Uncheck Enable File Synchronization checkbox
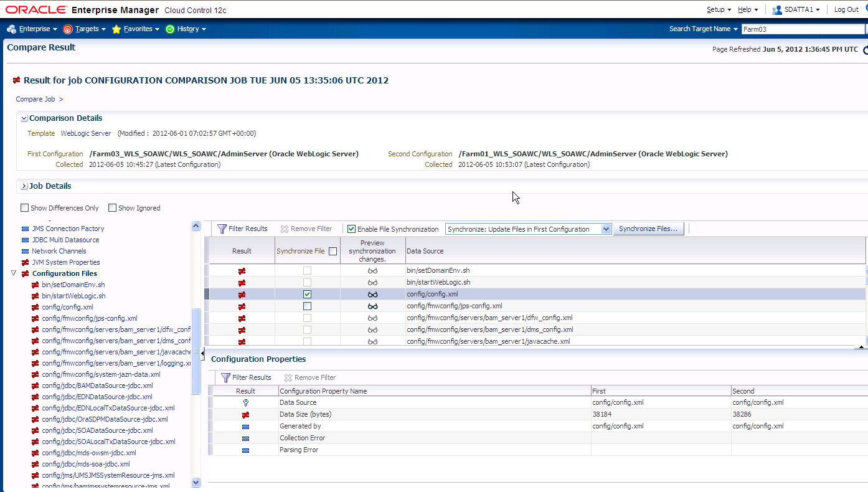 click(x=351, y=229)
